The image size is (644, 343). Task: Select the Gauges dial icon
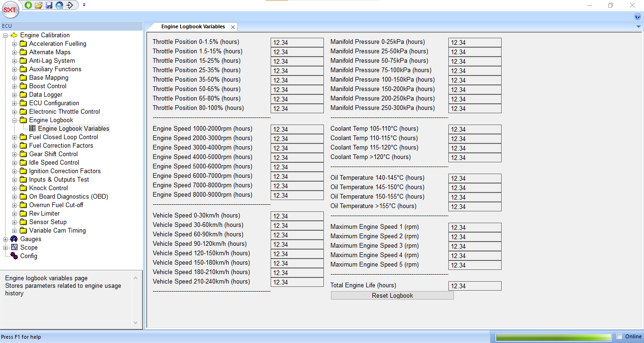(x=14, y=239)
